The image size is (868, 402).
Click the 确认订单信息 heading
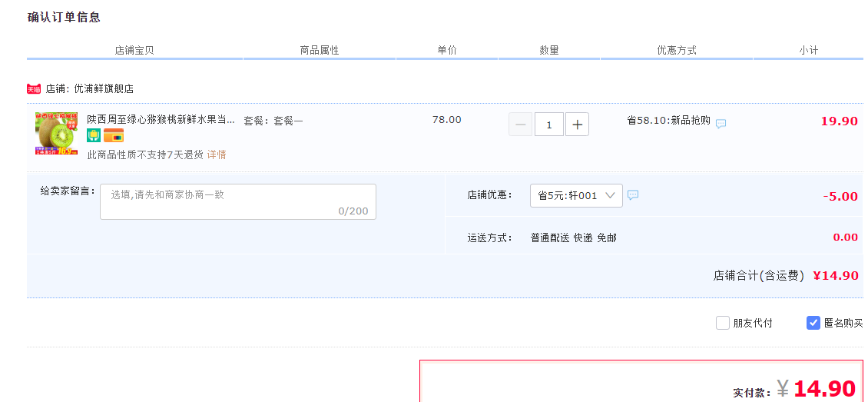(x=64, y=17)
